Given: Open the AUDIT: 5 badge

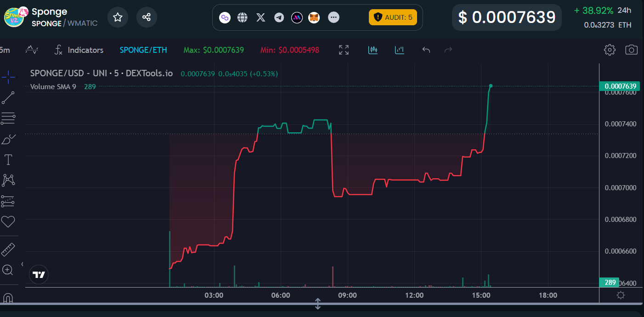Looking at the screenshot, I should [393, 17].
